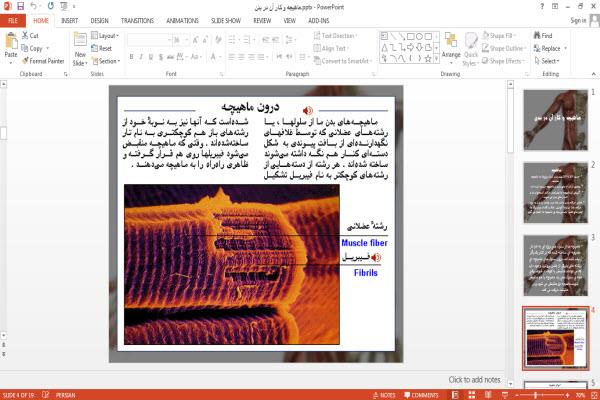The height and width of the screenshot is (400, 600).
Task: Click Text Direction button
Action: point(335,36)
